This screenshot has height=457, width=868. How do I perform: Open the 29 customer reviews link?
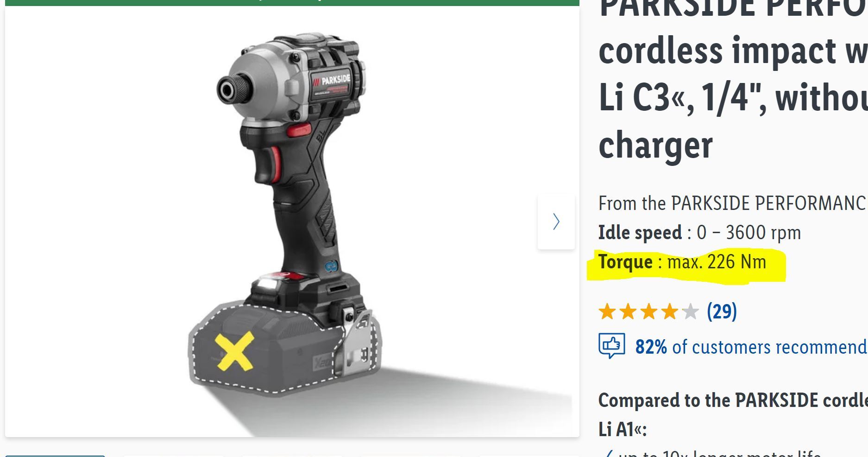coord(722,311)
